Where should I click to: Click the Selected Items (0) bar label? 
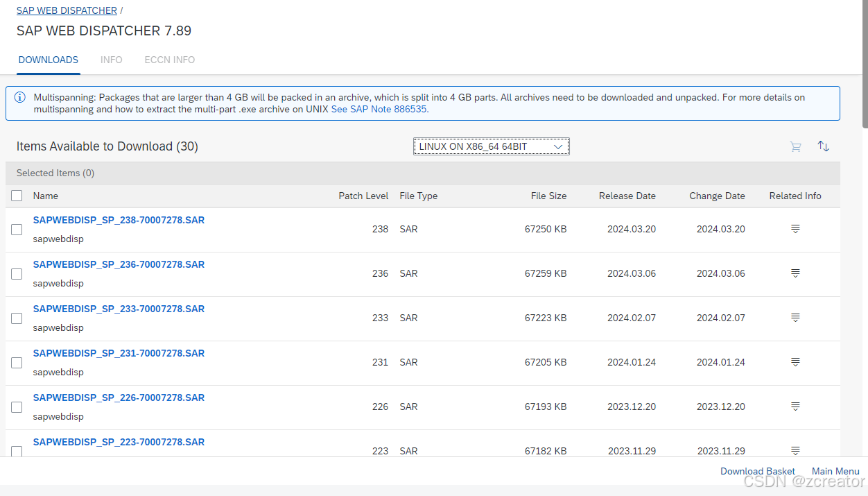point(55,173)
